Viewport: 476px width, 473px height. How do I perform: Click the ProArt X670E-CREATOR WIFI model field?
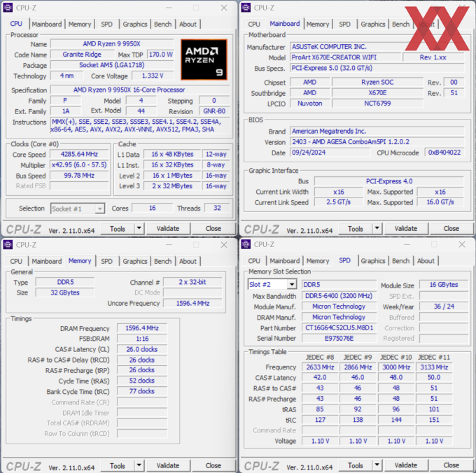(346, 57)
